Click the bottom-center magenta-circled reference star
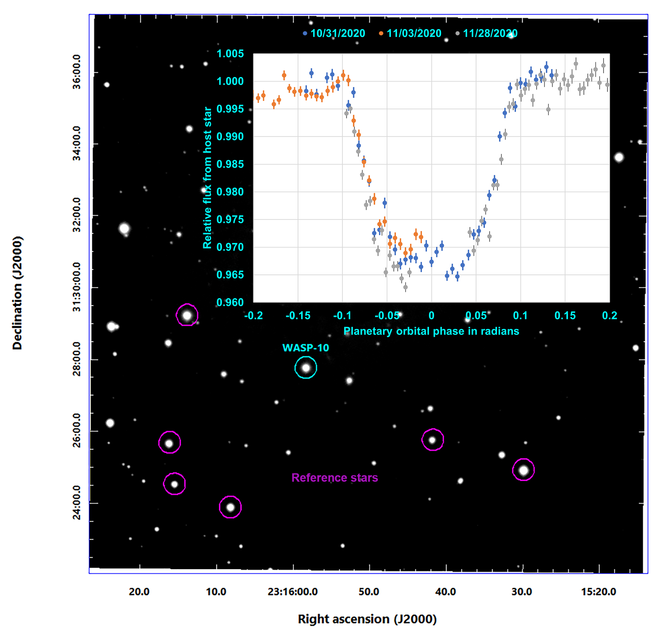The width and height of the screenshot is (663, 644). pyautogui.click(x=230, y=507)
